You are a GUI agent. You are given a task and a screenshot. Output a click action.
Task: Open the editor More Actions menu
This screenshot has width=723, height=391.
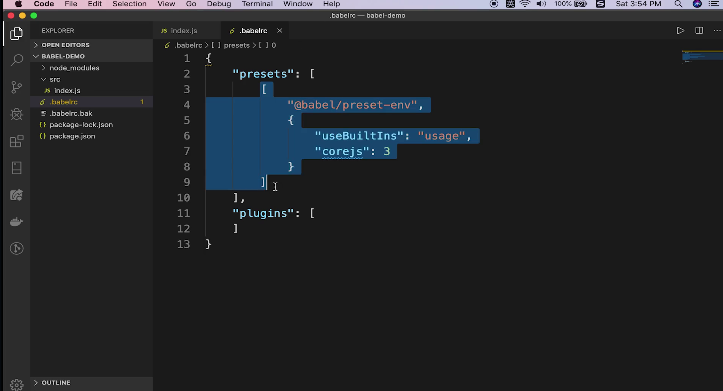717,30
